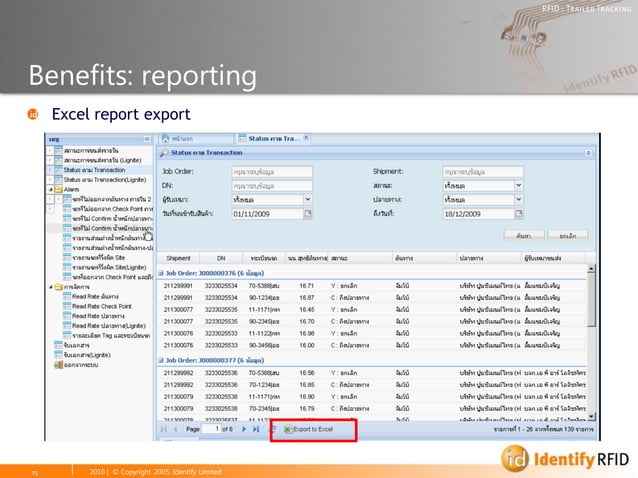
Task: Open the dropdown below the DN field
Action: pos(308,199)
